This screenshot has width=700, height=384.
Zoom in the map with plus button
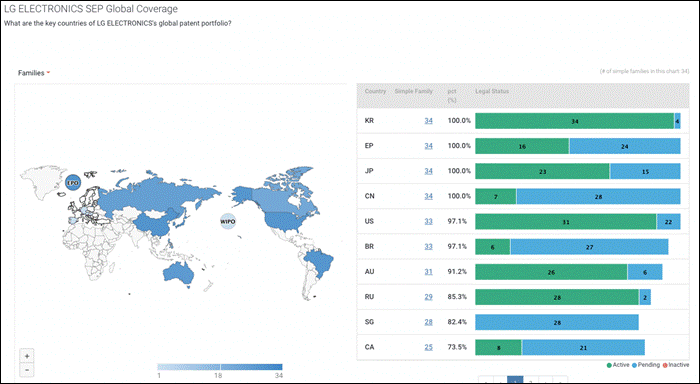(x=27, y=356)
